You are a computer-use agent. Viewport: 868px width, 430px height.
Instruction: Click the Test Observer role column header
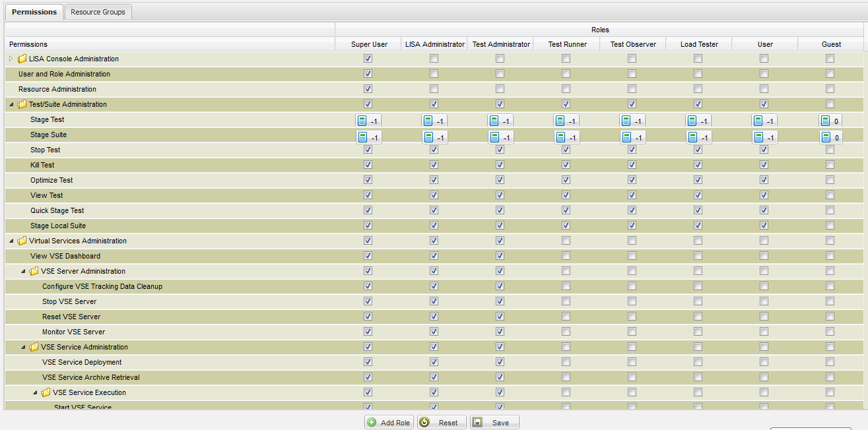coord(632,44)
